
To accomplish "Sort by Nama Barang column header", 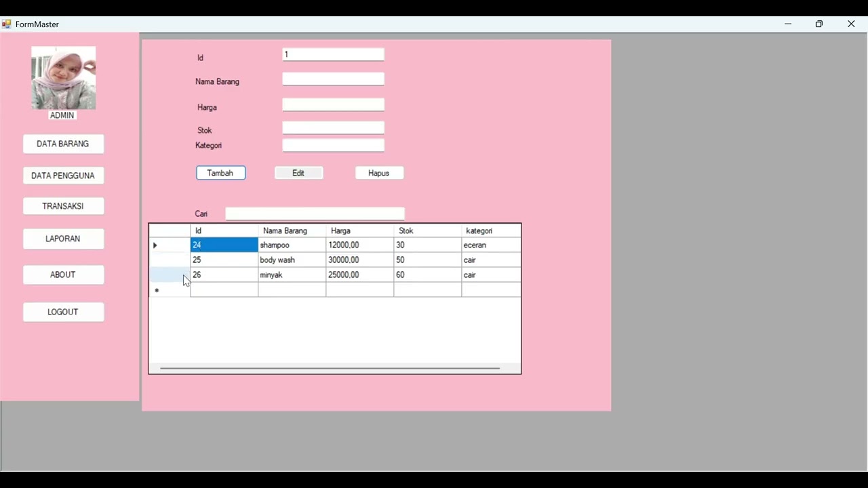I will [292, 231].
